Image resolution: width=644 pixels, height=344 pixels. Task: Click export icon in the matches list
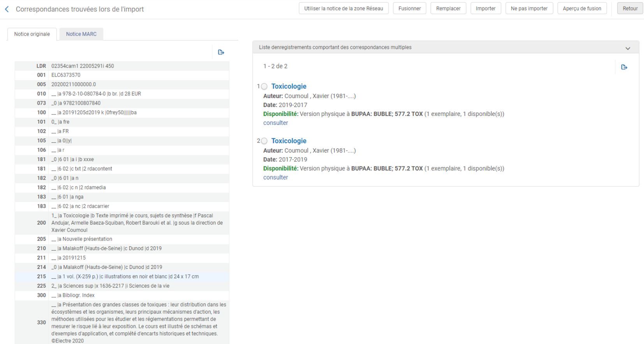coord(624,67)
